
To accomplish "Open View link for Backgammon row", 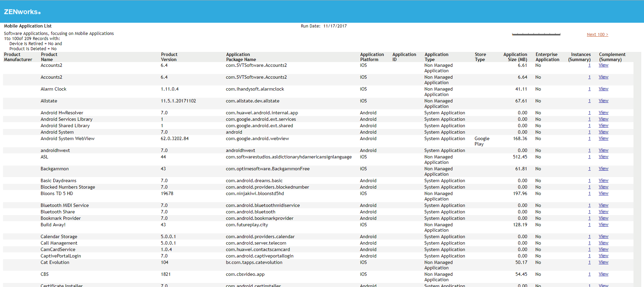I will (x=603, y=169).
